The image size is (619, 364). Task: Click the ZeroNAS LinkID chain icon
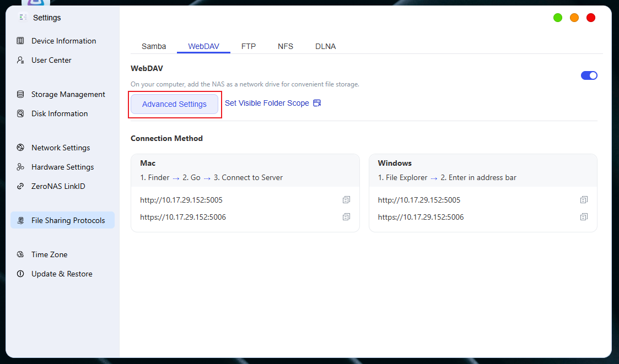[20, 186]
